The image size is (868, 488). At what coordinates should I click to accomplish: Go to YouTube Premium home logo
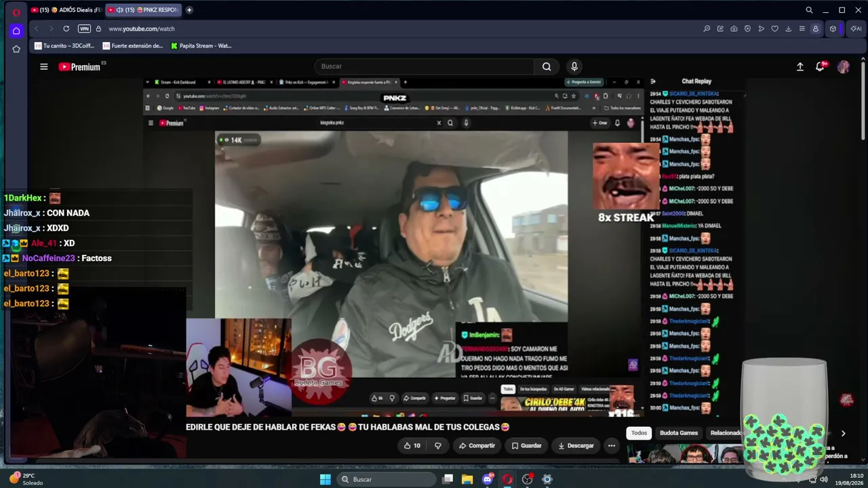tap(80, 66)
